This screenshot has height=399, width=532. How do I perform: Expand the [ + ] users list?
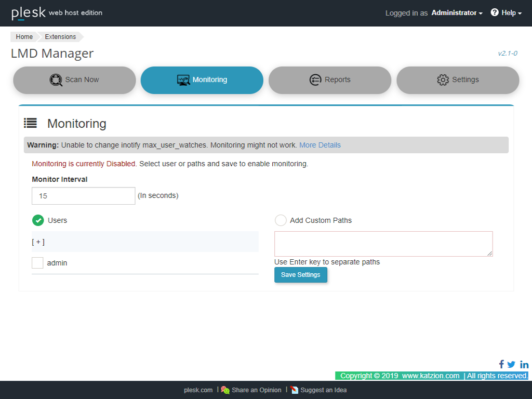pos(38,242)
